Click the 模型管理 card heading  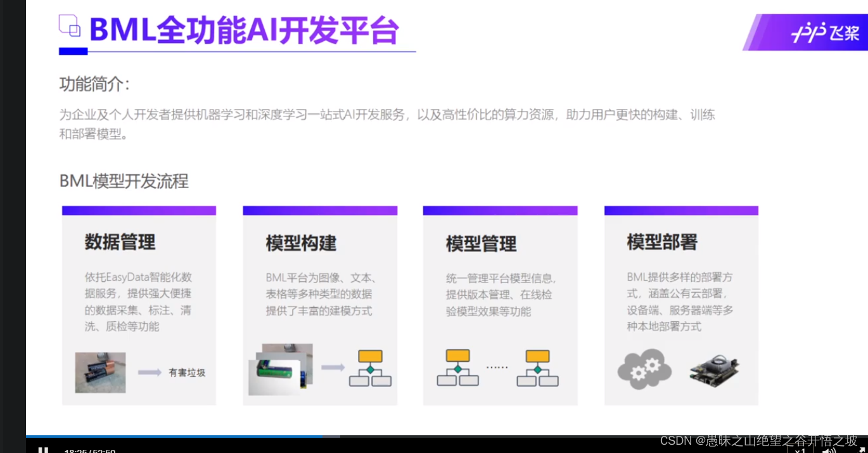[x=482, y=244]
